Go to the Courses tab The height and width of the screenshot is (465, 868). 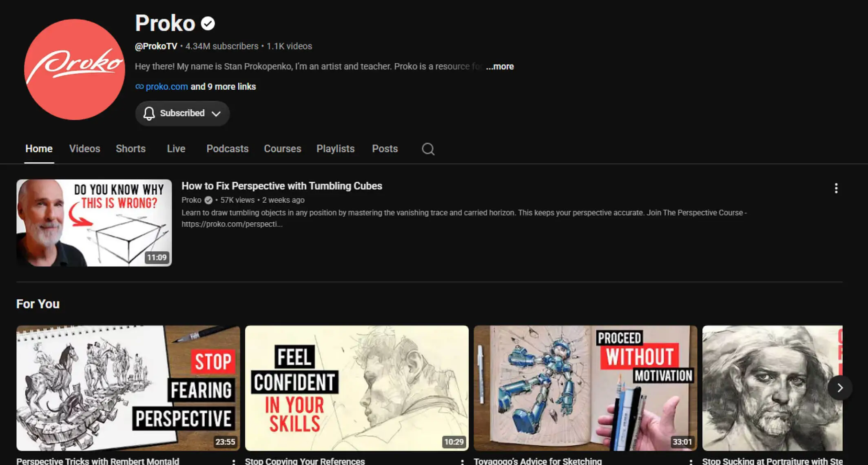[282, 149]
